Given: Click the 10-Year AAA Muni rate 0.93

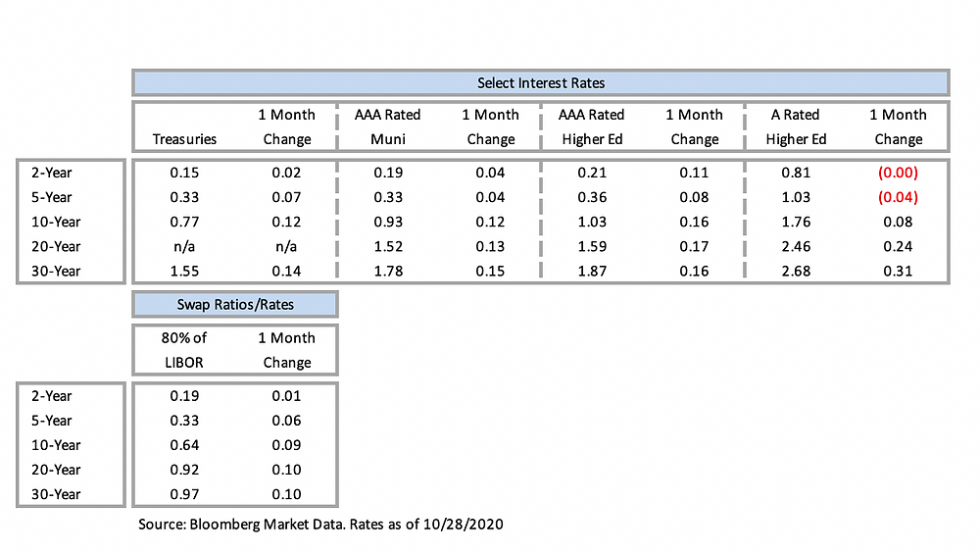Looking at the screenshot, I should tap(388, 222).
